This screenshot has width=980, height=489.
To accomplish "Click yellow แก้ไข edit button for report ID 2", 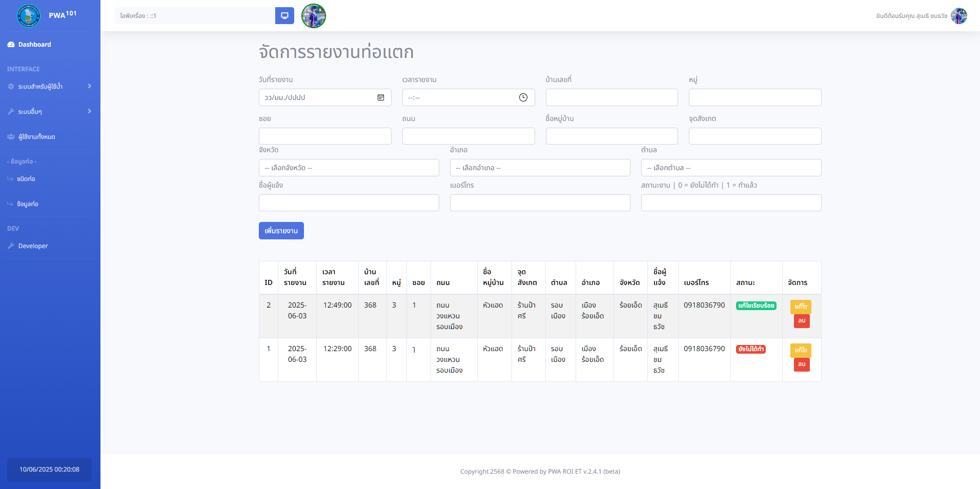I will 801,307.
